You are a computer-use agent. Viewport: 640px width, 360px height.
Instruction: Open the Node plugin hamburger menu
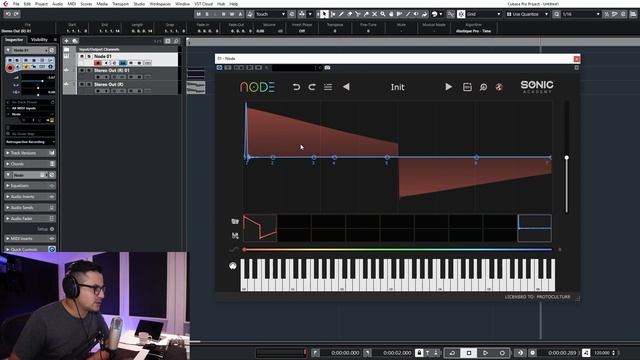coord(328,87)
